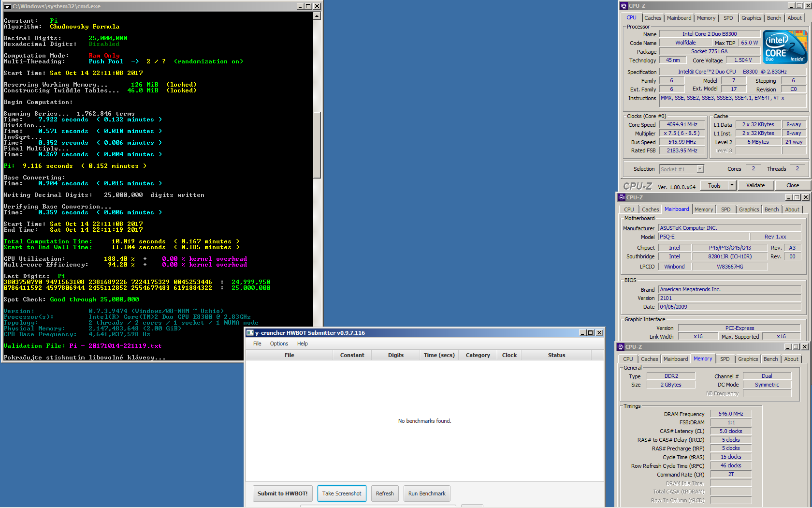Click the Bus Speed value 545.99 MHz
This screenshot has width=812, height=508.
(682, 142)
